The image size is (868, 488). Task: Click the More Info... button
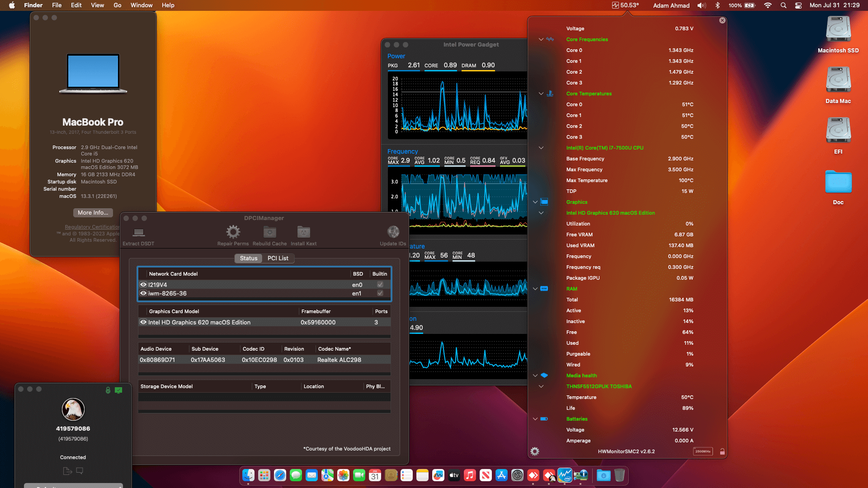coord(93,213)
